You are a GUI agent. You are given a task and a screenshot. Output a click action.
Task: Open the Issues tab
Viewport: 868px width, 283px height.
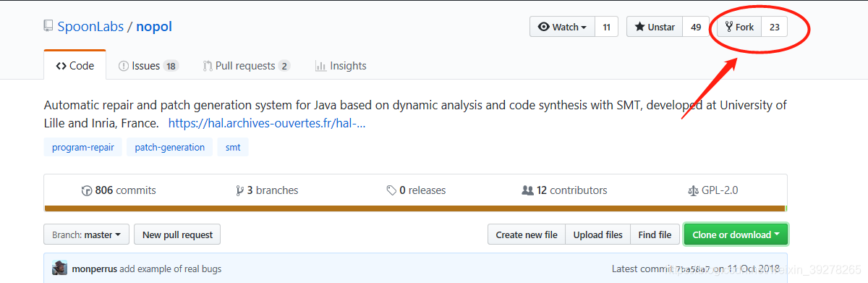tap(148, 65)
